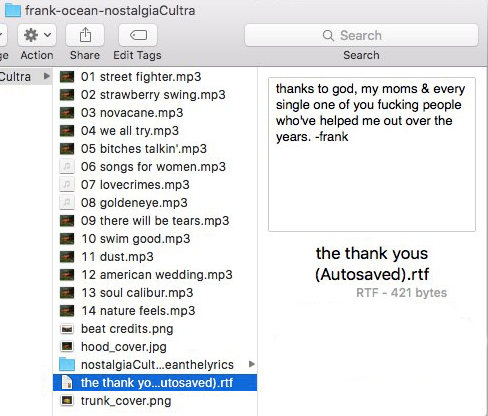Select file name 02 strawberry swing.mp3
The height and width of the screenshot is (416, 488).
(x=153, y=95)
